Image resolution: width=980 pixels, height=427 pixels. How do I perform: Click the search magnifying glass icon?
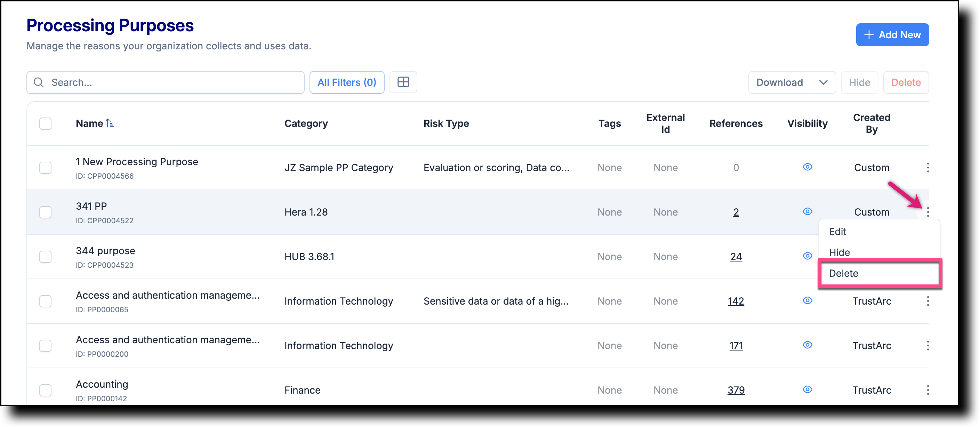38,82
